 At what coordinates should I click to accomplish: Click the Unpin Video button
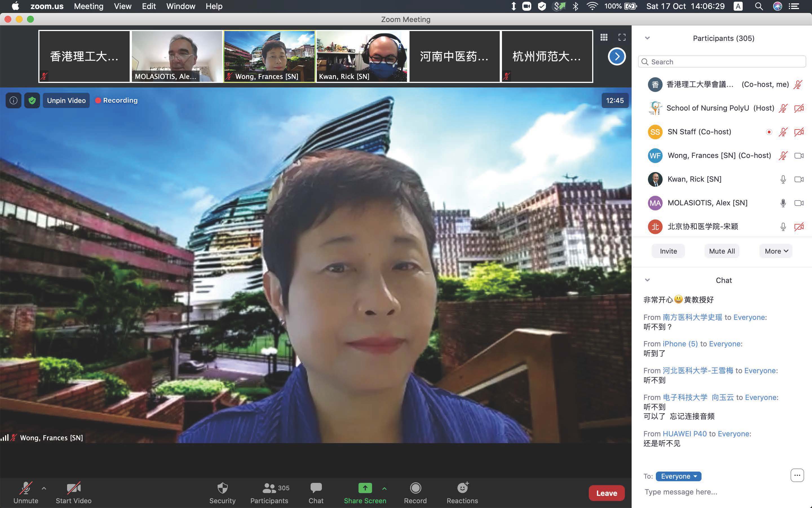coord(66,100)
